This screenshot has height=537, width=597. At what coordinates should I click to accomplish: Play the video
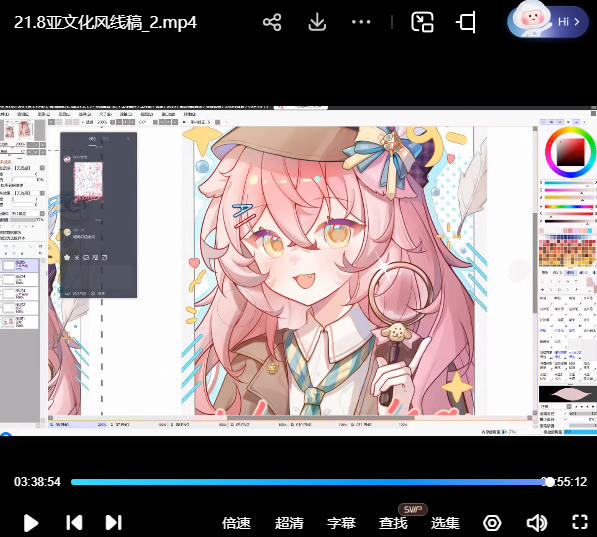31,523
